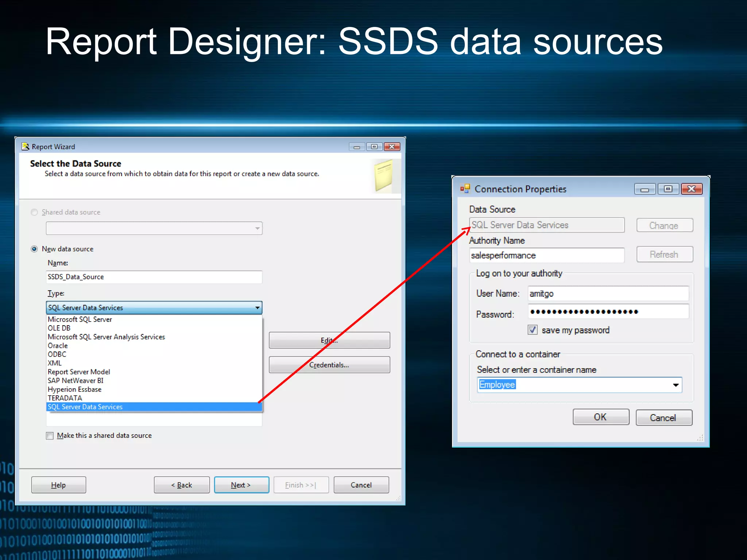
Task: Expand the Shared data source combo box
Action: (x=257, y=229)
